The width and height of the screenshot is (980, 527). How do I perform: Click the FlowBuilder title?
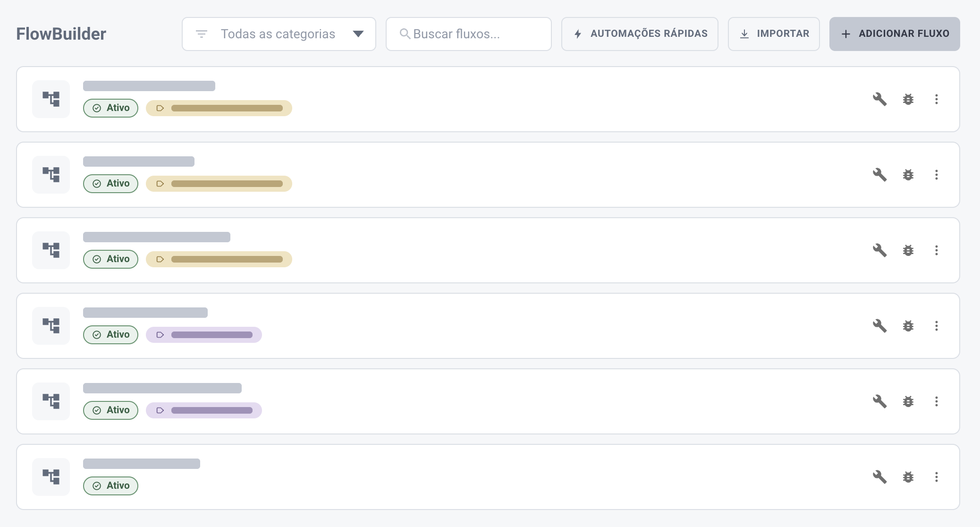pyautogui.click(x=61, y=34)
